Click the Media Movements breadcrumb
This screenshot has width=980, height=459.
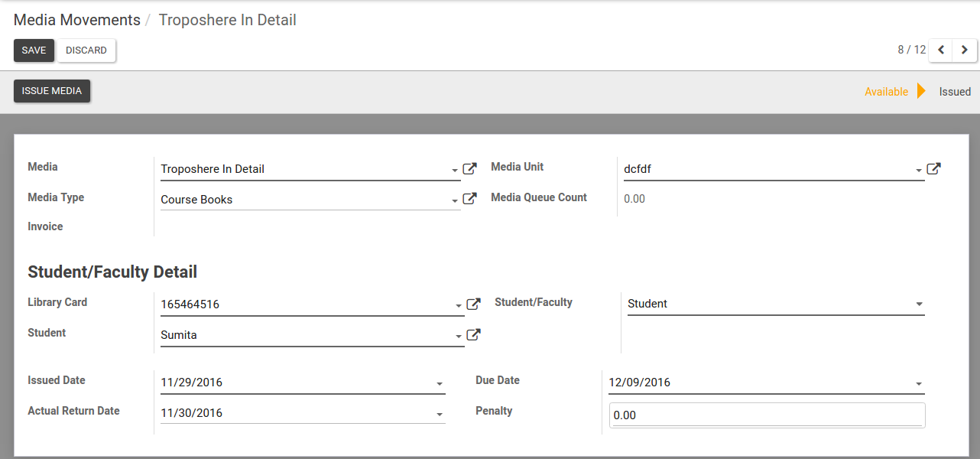tap(77, 21)
